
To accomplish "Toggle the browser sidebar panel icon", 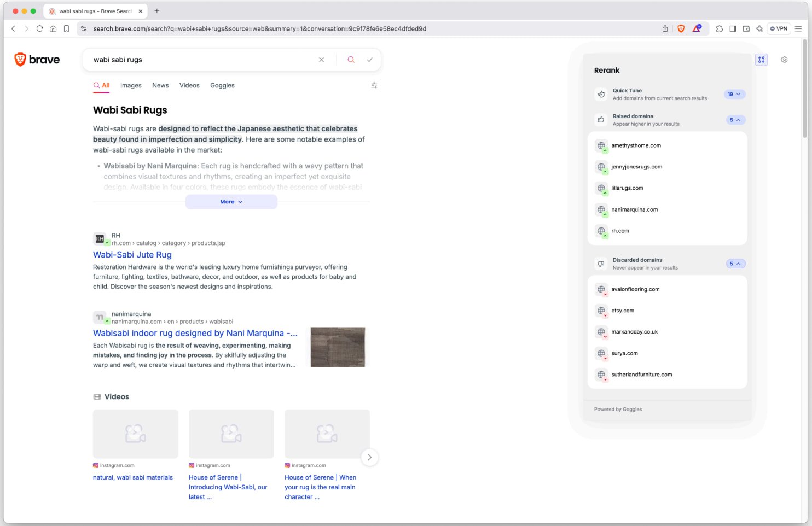I will (x=733, y=28).
